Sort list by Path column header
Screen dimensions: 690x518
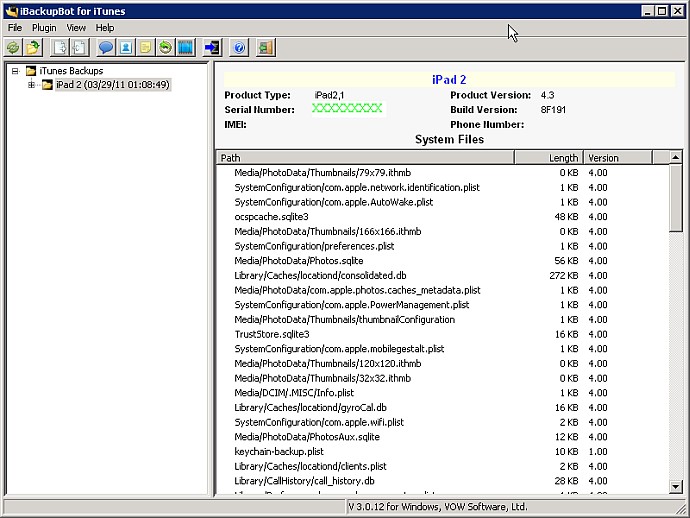365,158
